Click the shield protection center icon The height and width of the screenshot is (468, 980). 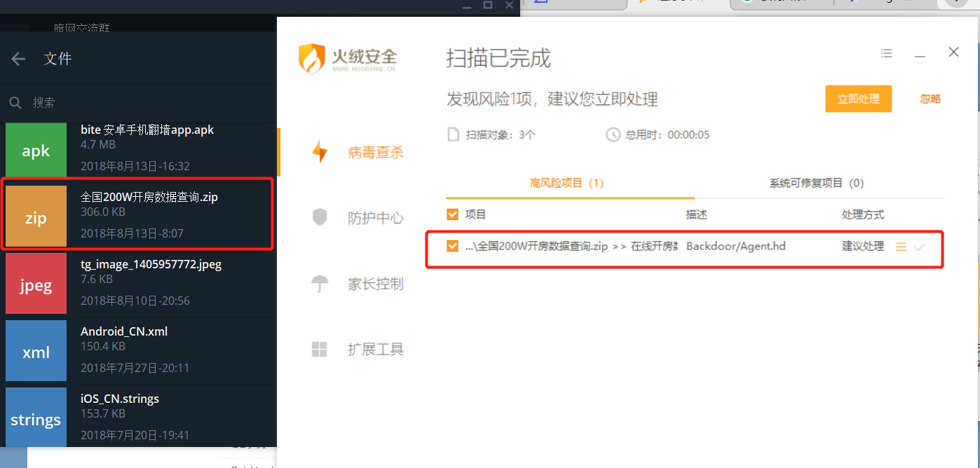pyautogui.click(x=320, y=217)
